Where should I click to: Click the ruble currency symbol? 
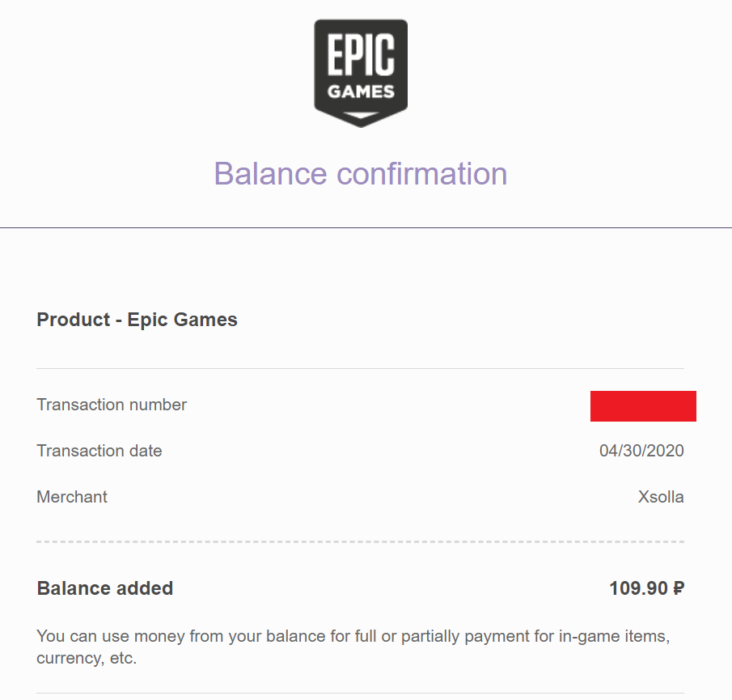[x=678, y=588]
